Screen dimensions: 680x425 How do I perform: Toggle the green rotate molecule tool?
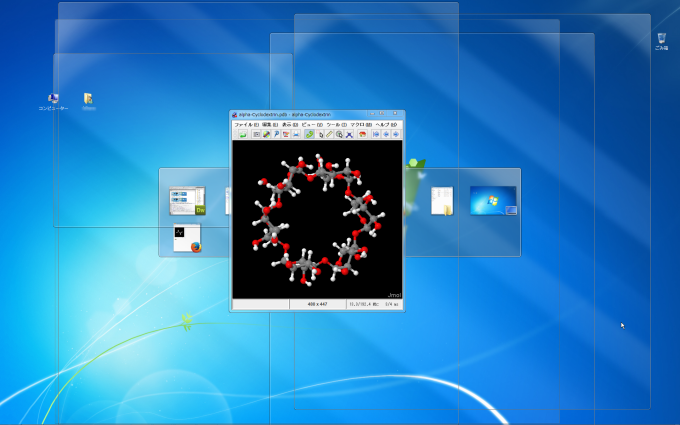(310, 134)
